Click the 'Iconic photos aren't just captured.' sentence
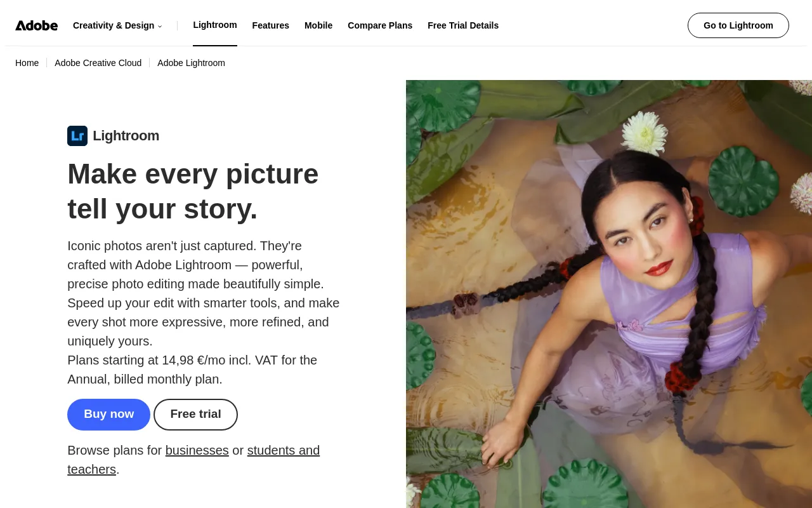This screenshot has height=508, width=812. coord(161,246)
